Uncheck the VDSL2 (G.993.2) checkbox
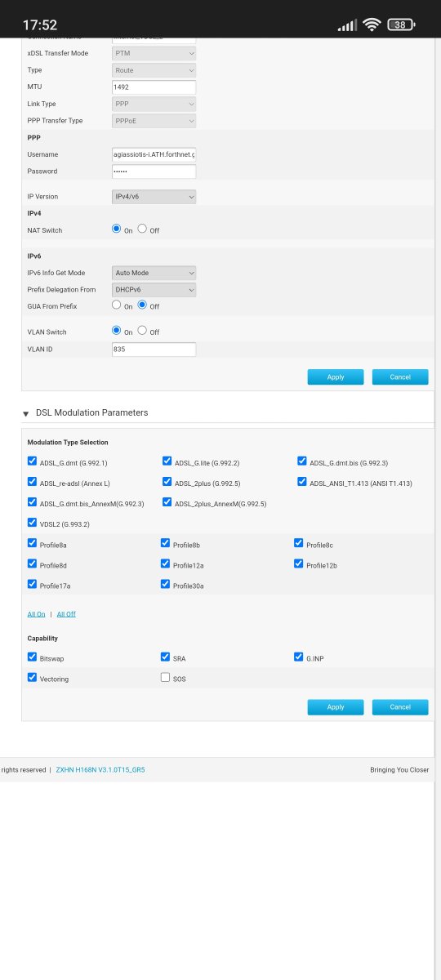The width and height of the screenshot is (441, 980). coord(33,523)
